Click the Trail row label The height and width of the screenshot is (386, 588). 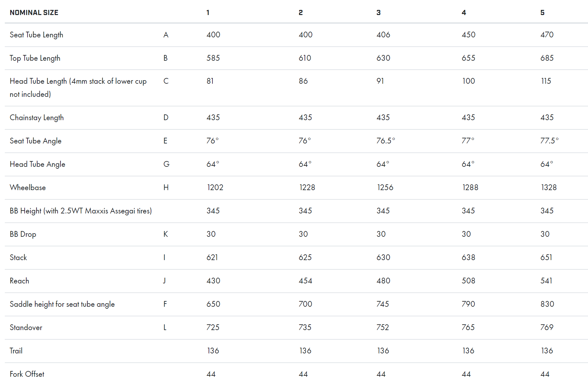[16, 351]
